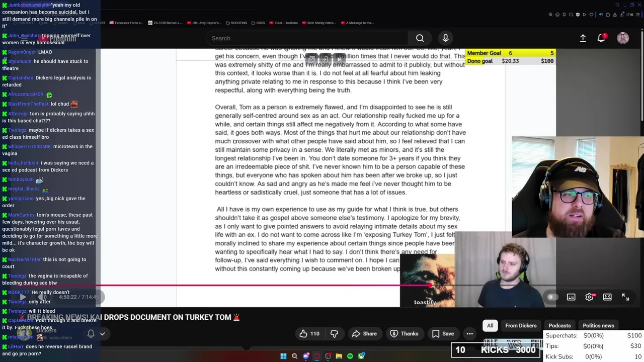Click chat message from MarkCarney

50,232
